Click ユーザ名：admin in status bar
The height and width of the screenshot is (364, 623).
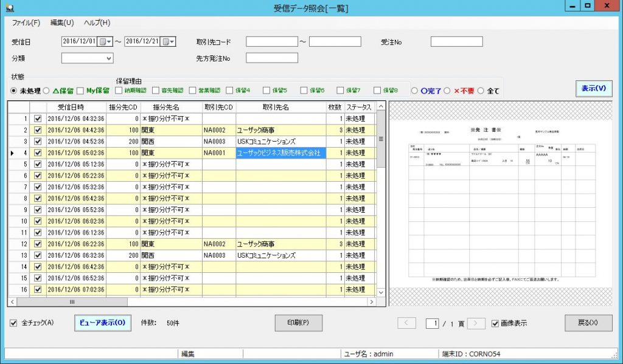click(369, 354)
